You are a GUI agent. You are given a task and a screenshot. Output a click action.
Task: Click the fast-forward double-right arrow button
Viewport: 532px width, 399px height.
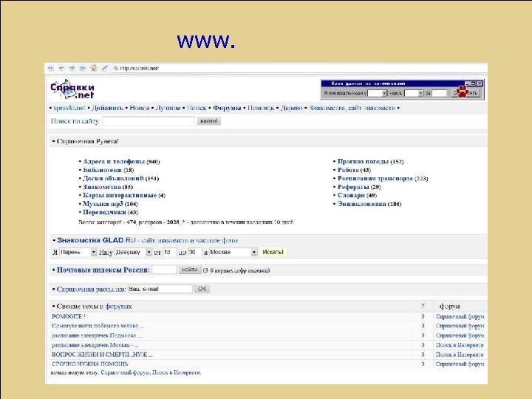point(83,68)
